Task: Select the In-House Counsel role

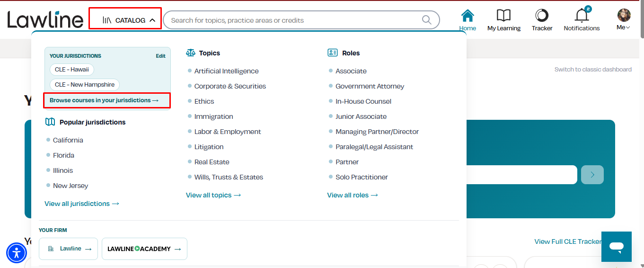Action: tap(363, 101)
